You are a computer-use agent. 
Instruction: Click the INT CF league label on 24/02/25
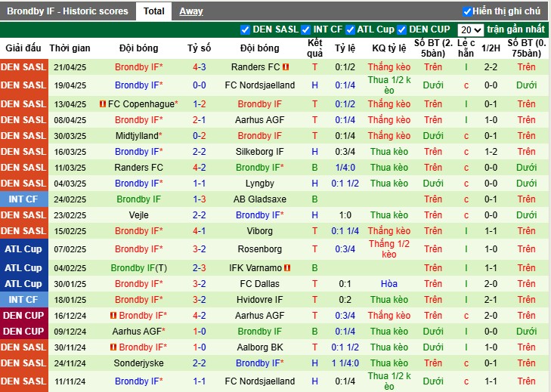23,199
